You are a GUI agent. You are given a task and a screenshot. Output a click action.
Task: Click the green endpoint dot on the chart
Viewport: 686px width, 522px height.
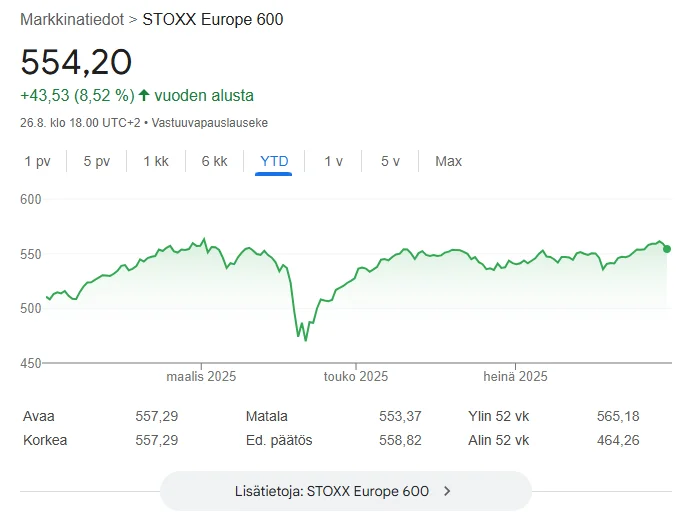point(667,249)
